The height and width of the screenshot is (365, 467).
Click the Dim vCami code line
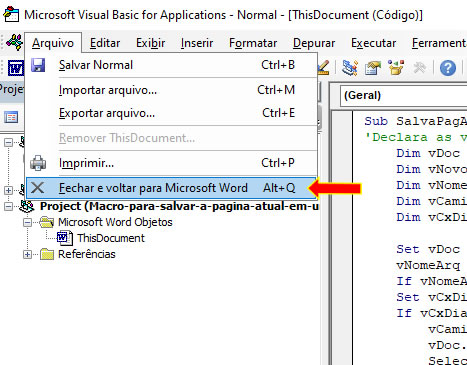[431, 201]
